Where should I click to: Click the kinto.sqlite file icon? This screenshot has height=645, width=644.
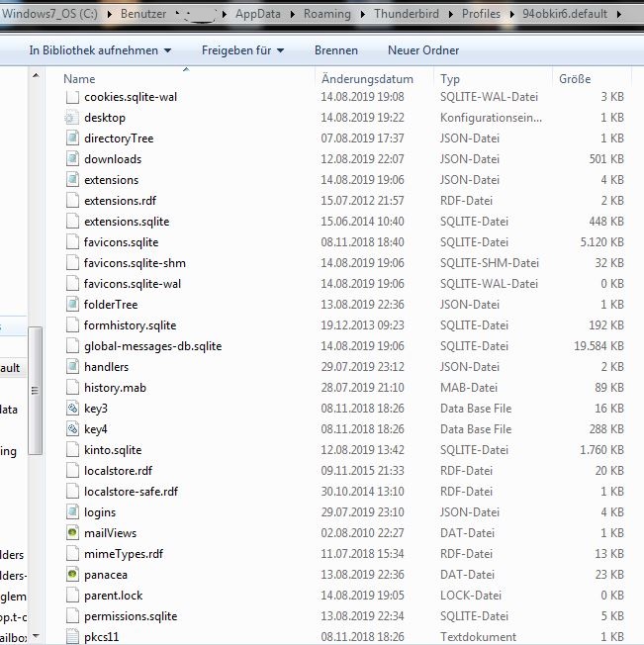72,450
